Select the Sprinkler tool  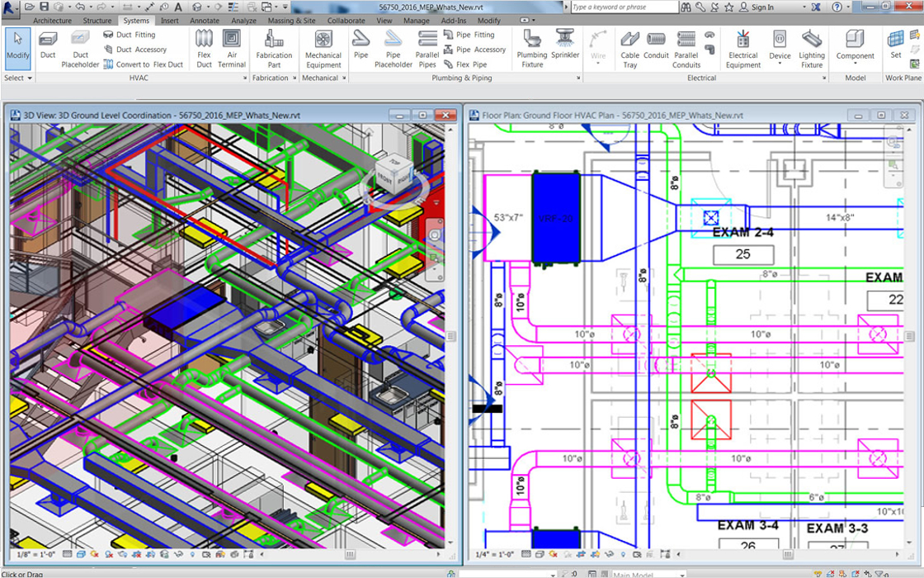565,45
